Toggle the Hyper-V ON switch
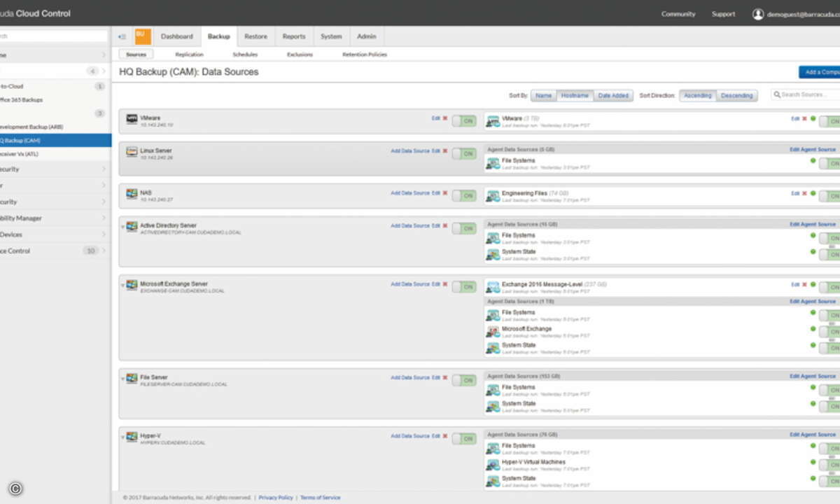Viewport: 840px width, 504px height. [x=463, y=438]
